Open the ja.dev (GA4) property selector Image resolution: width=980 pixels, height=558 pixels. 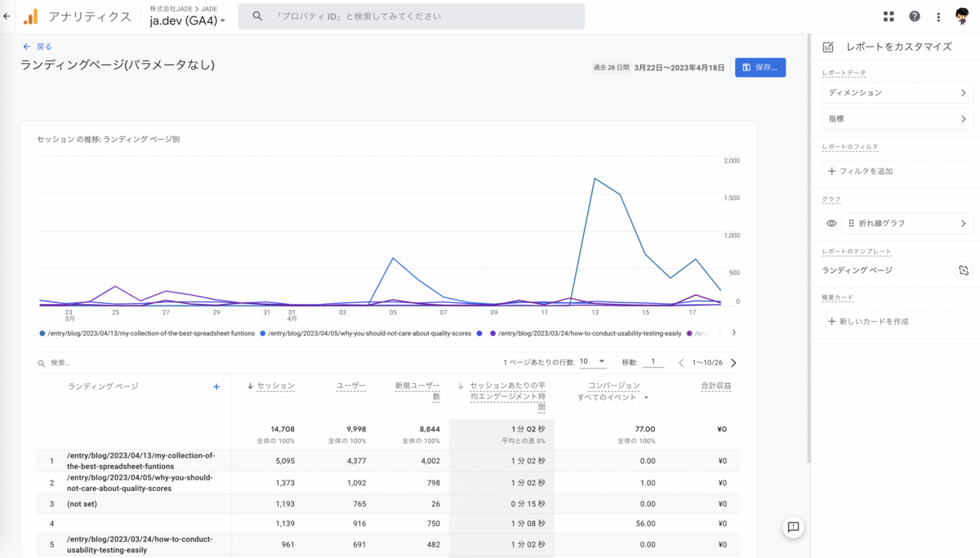point(188,21)
